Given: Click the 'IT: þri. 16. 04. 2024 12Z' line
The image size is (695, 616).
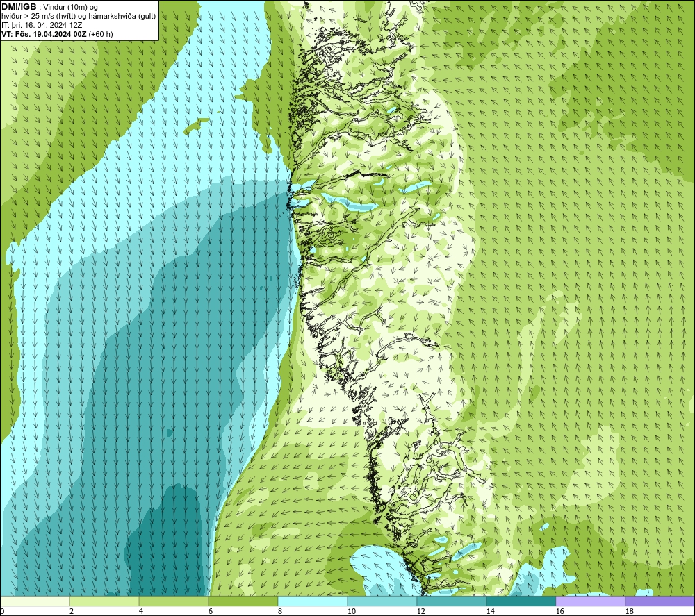Looking at the screenshot, I should 42,25.
